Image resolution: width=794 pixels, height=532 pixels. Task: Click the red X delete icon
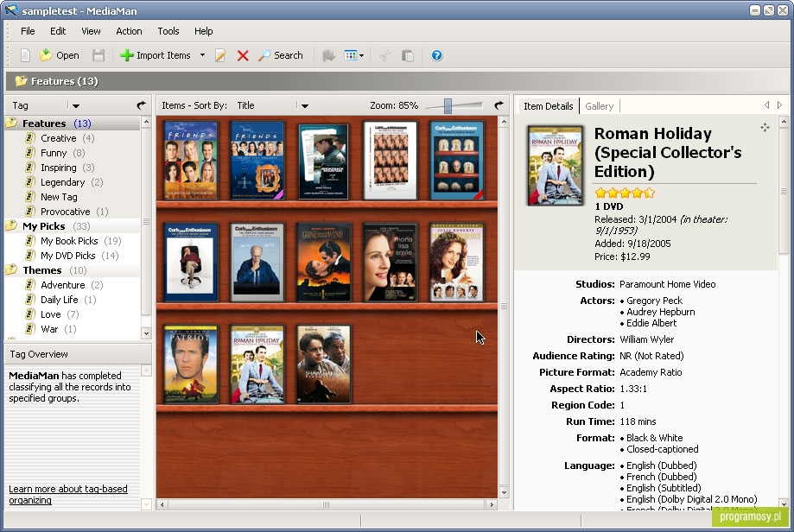(243, 55)
